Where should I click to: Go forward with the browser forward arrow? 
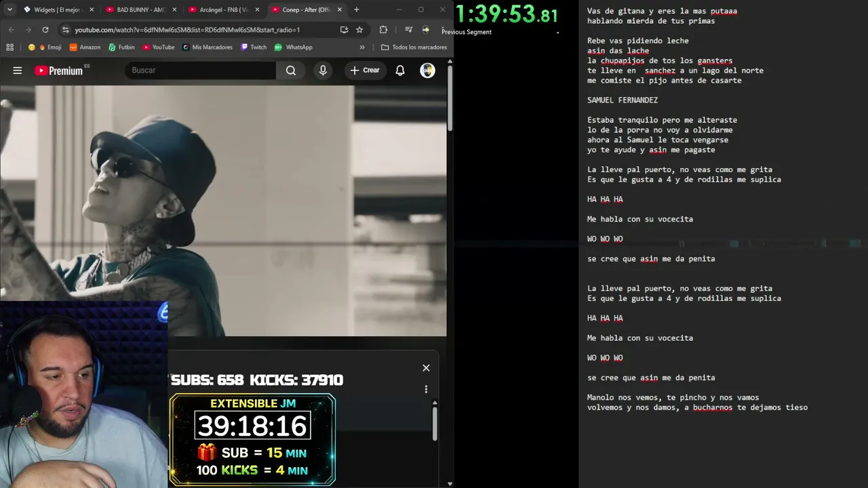[28, 30]
